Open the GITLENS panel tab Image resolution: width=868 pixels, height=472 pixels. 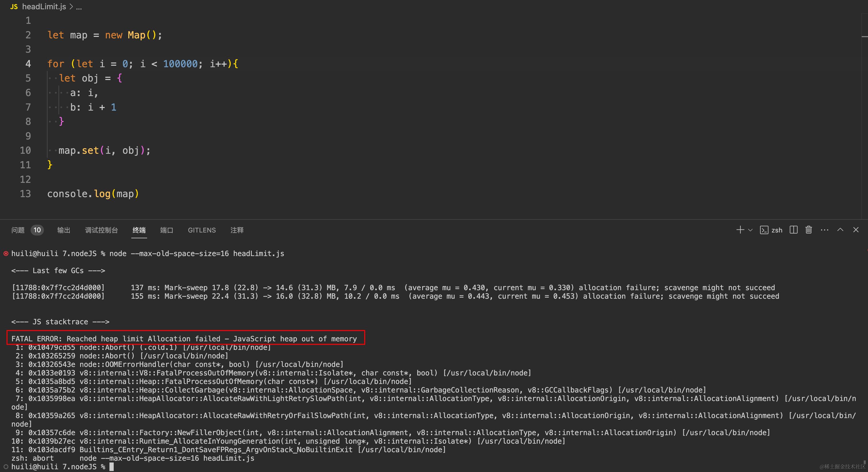201,230
